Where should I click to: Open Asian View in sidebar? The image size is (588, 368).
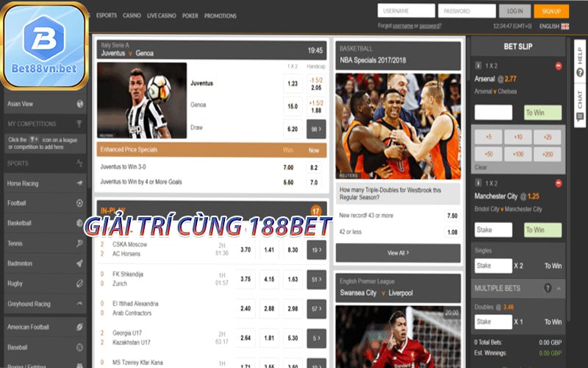[x=45, y=104]
